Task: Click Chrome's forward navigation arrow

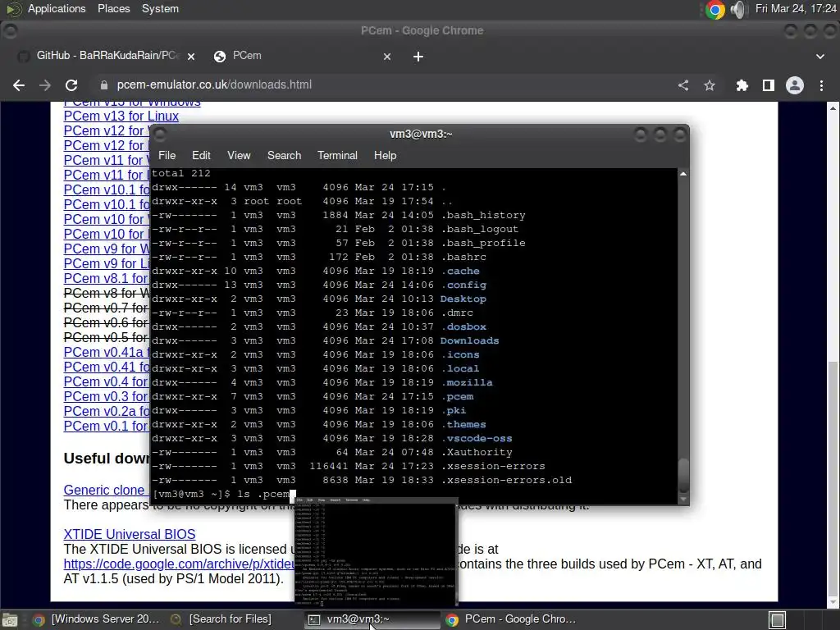Action: pyautogui.click(x=45, y=85)
